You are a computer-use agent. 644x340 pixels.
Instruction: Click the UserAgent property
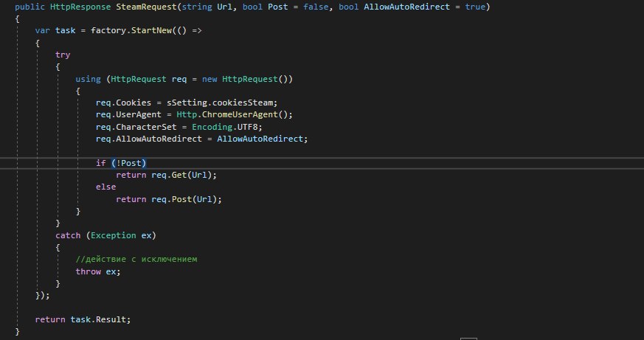coord(139,114)
